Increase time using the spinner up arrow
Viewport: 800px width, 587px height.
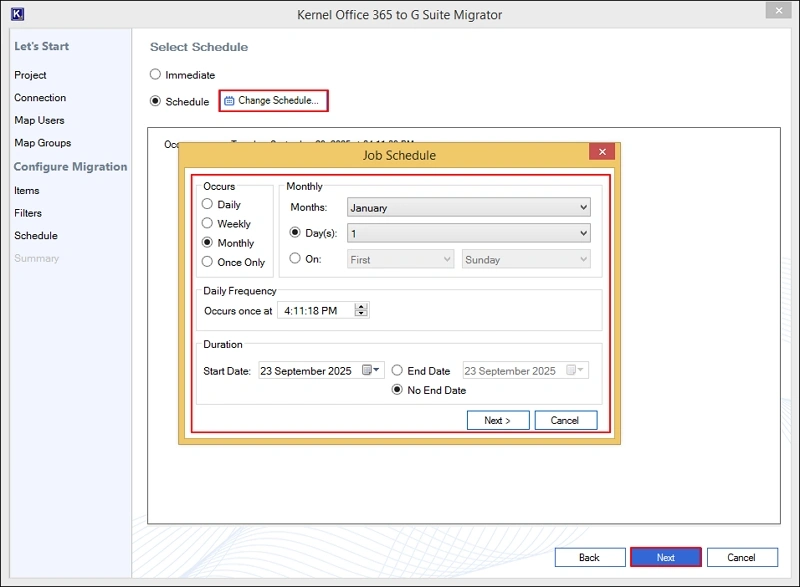coord(361,306)
